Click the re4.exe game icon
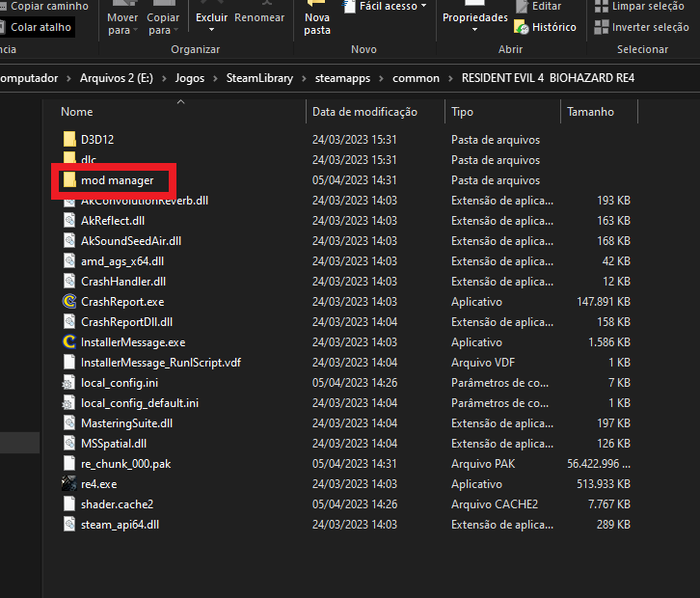The width and height of the screenshot is (700, 598). click(69, 483)
